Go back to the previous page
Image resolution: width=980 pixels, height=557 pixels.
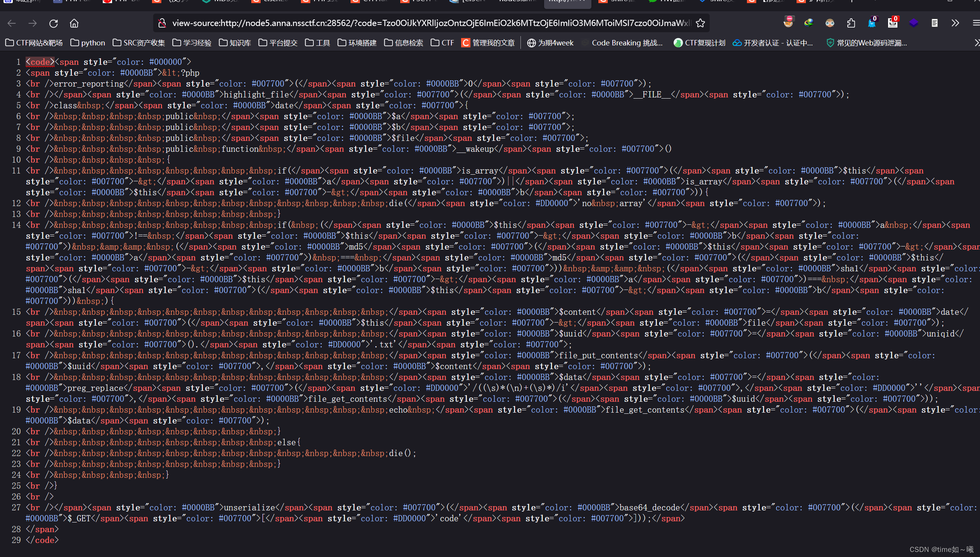point(12,23)
